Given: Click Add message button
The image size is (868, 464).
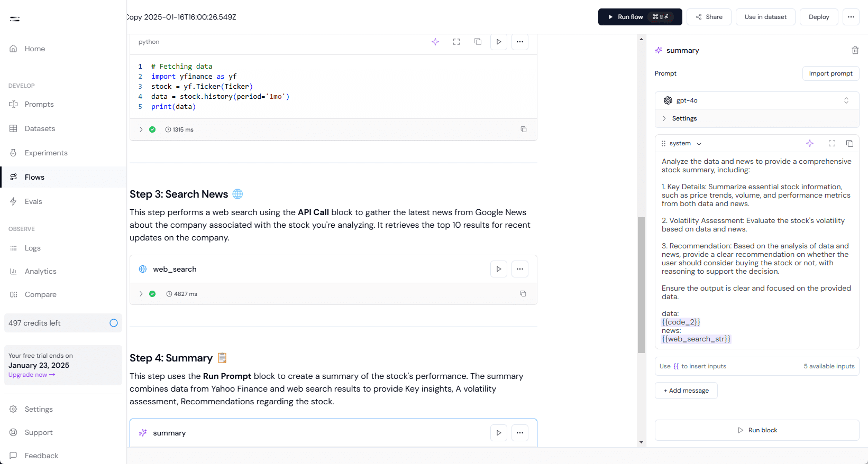Looking at the screenshot, I should (x=686, y=391).
